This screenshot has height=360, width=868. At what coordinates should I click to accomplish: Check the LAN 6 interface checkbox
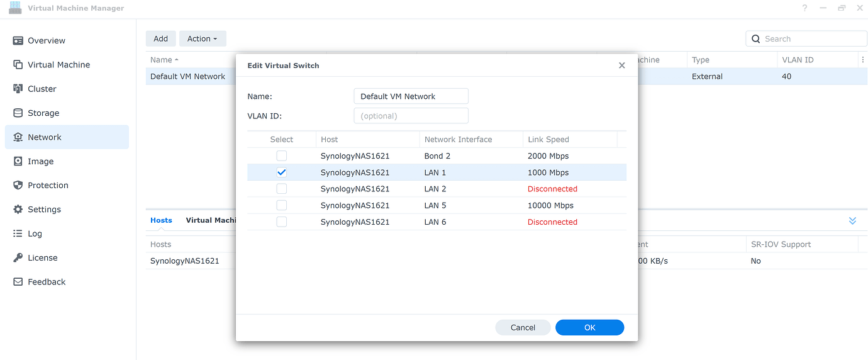pyautogui.click(x=281, y=222)
